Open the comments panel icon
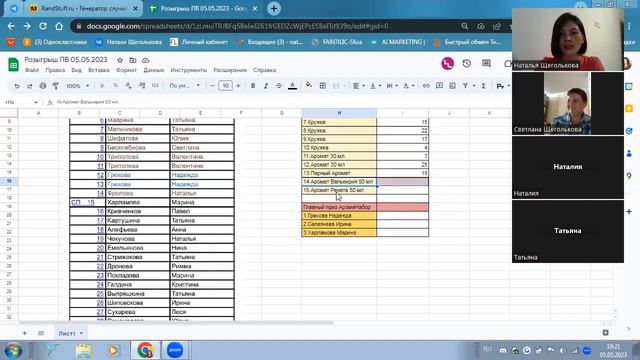Viewport: 640px width, 360px height. 486,64
